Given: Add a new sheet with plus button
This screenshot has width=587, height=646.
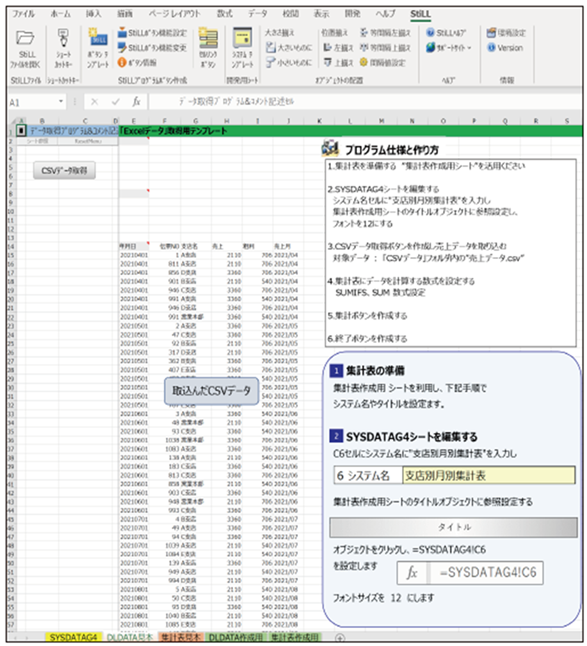Looking at the screenshot, I should [x=340, y=638].
